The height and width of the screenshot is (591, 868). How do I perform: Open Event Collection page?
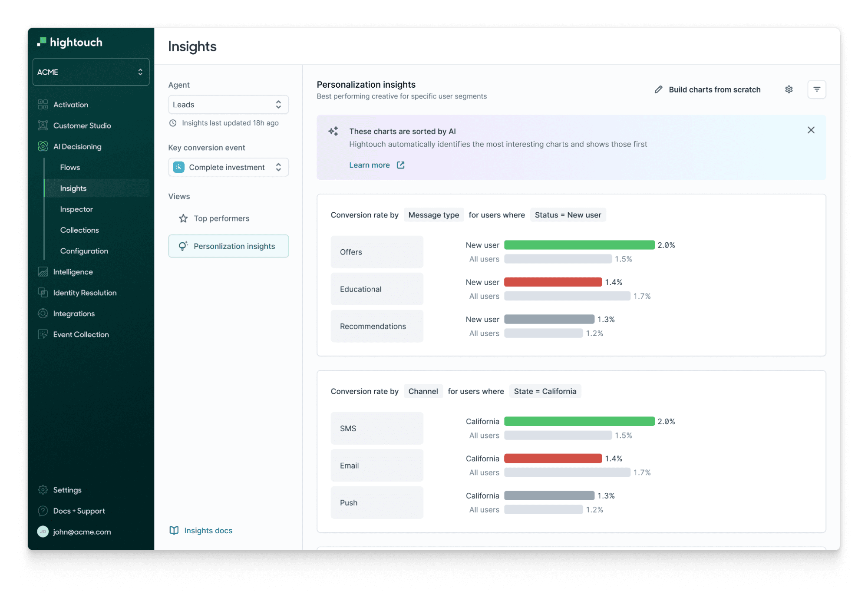(81, 334)
